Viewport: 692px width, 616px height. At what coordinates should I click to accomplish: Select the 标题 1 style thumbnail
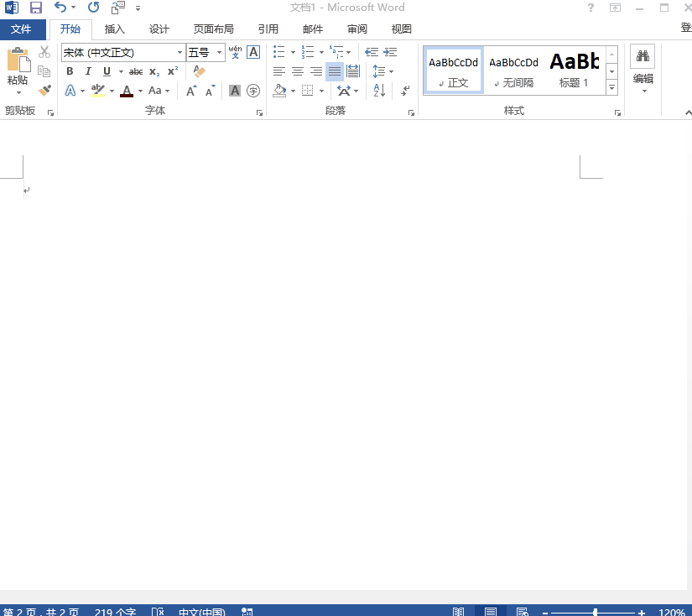[x=575, y=70]
